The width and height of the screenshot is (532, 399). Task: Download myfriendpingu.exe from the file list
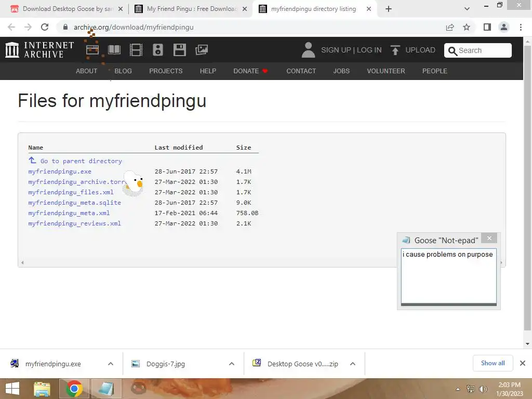pyautogui.click(x=60, y=171)
